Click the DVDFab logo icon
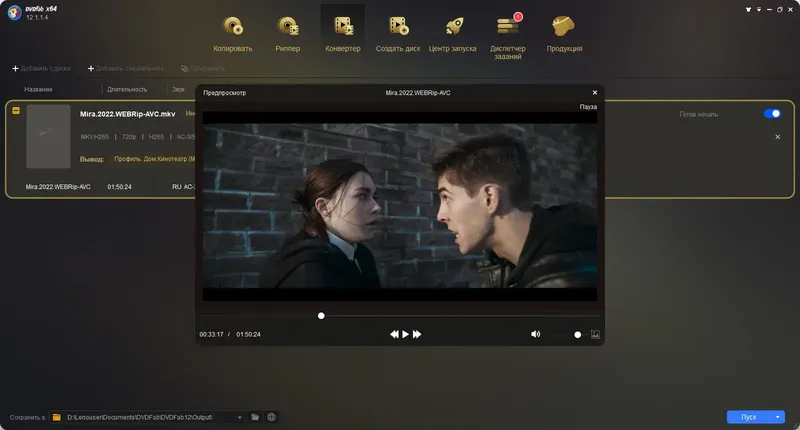800x430 pixels. click(x=14, y=13)
